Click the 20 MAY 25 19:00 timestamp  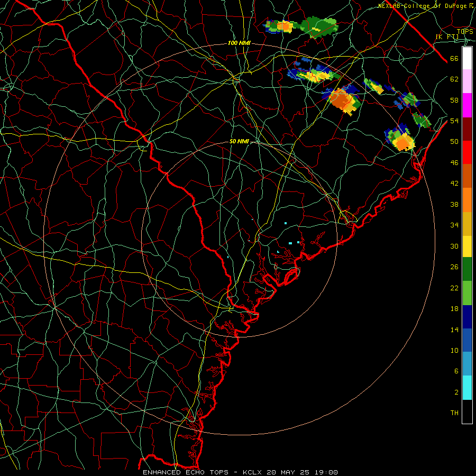(302, 472)
